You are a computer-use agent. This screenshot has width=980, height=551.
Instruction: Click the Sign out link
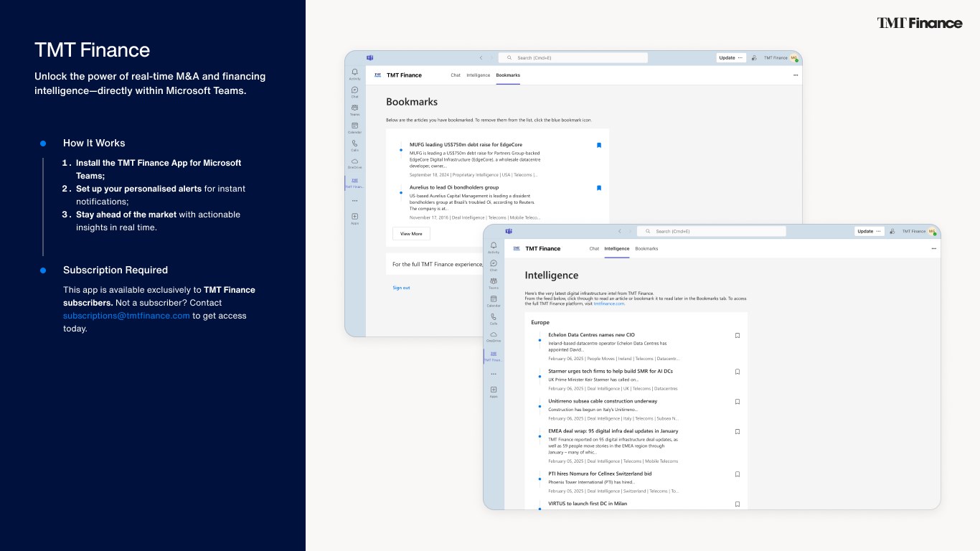point(401,288)
